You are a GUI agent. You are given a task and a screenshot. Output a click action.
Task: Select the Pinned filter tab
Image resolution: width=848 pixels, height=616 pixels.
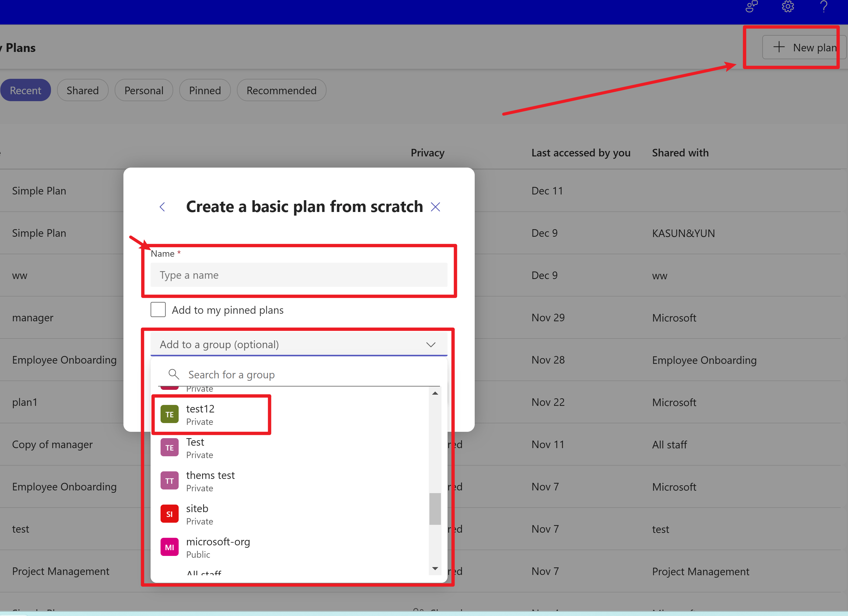tap(205, 90)
